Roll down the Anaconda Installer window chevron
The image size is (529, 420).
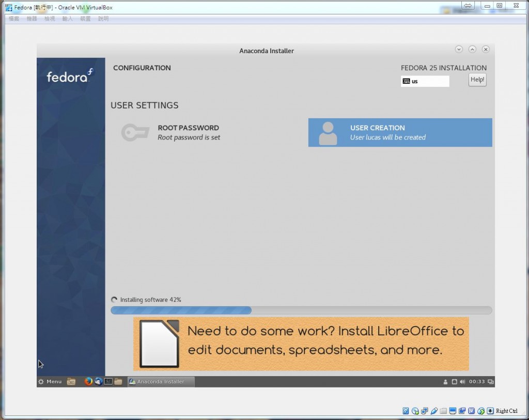[x=459, y=49]
